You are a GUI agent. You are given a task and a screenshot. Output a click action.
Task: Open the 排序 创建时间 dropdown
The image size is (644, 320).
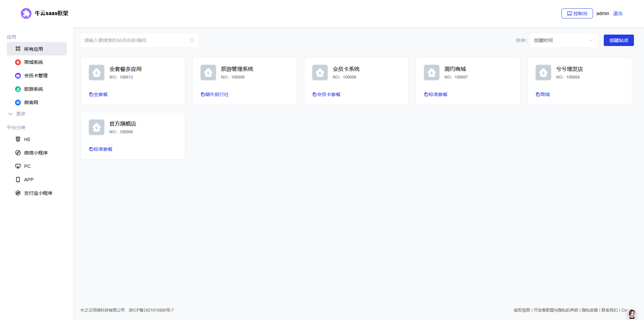coord(563,40)
